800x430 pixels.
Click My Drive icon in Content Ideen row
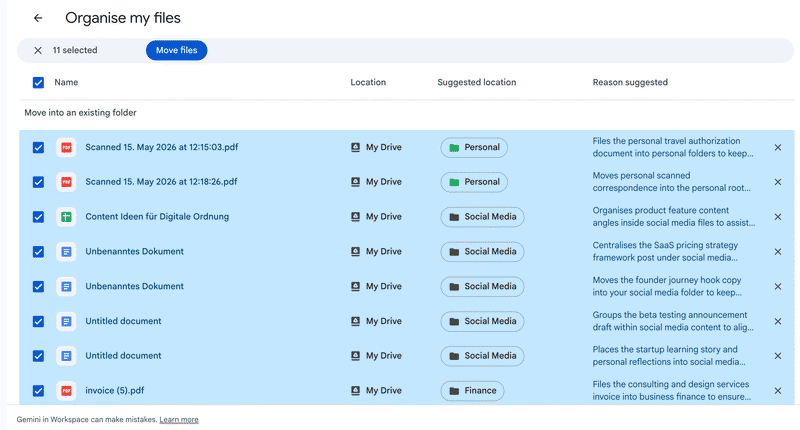point(356,217)
